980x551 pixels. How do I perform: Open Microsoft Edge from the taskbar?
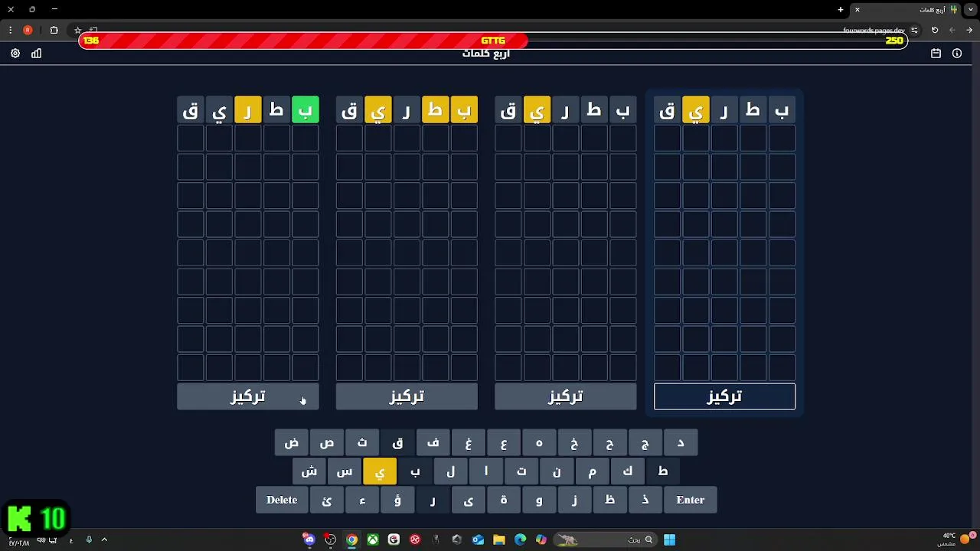pos(521,540)
